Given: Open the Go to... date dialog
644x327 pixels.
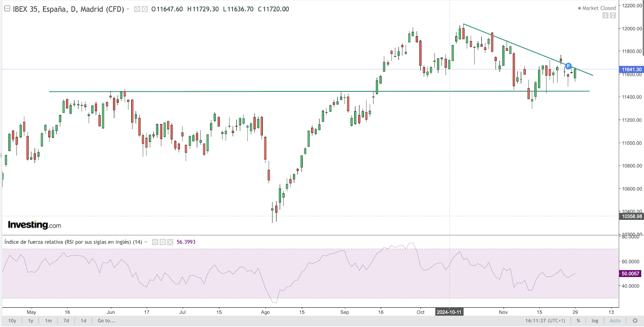Looking at the screenshot, I should tap(106, 321).
